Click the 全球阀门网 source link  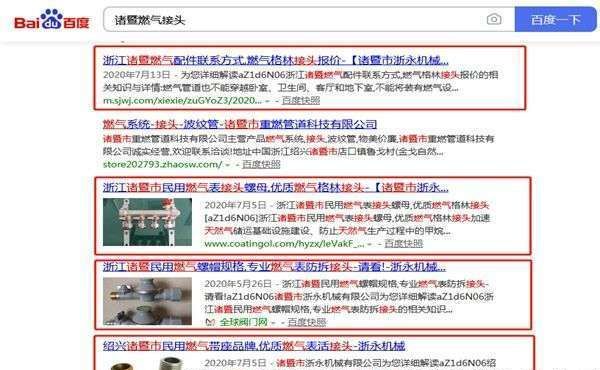click(243, 322)
